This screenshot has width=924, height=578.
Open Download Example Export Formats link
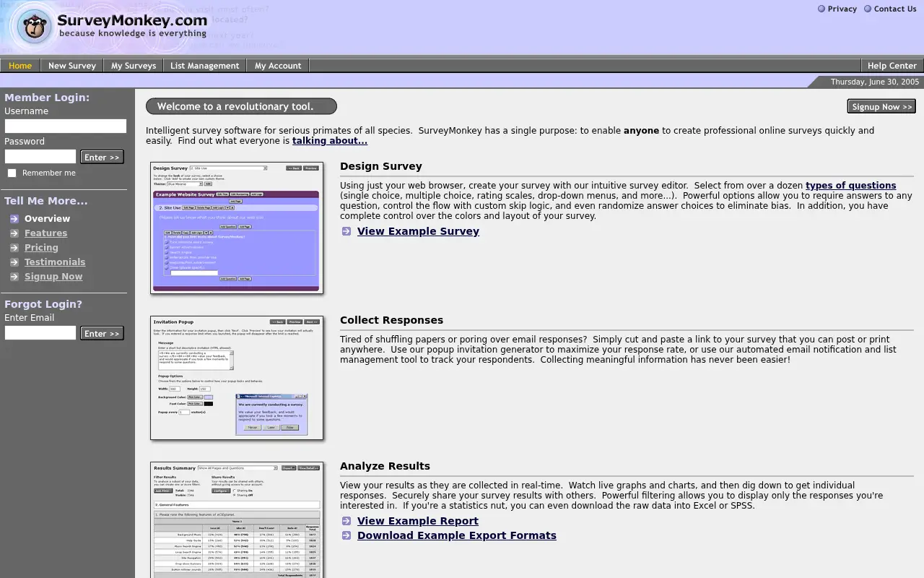click(x=457, y=535)
